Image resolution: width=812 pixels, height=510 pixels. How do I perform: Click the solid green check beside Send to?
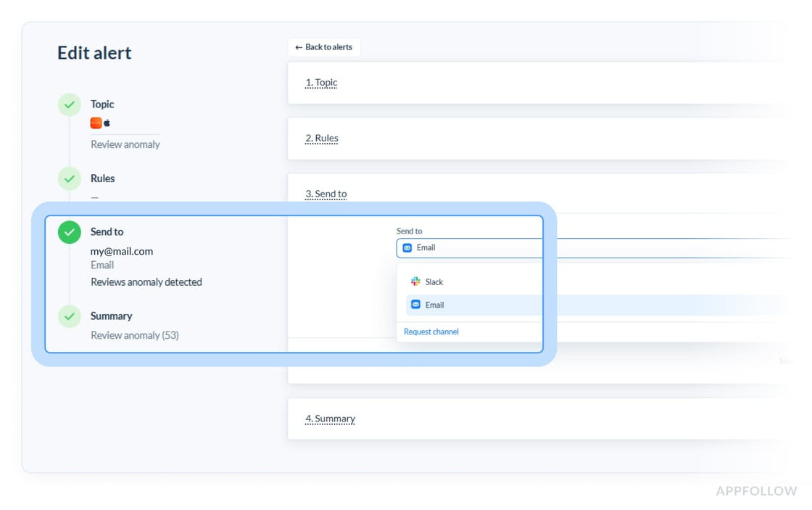[70, 232]
